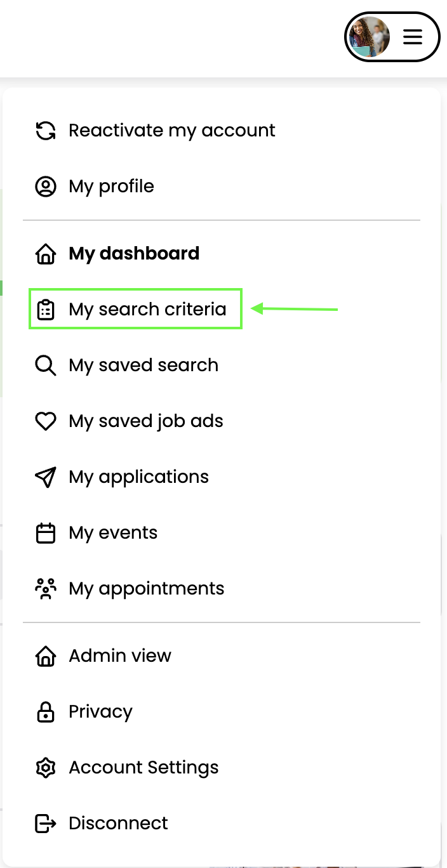The height and width of the screenshot is (868, 447).
Task: Click the hamburger menu icon
Action: (x=413, y=37)
